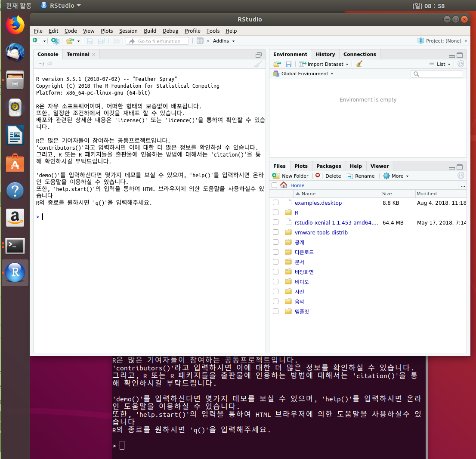Viewport: 476px width, 459px height.
Task: Open the More dropdown in Files pane
Action: click(396, 176)
